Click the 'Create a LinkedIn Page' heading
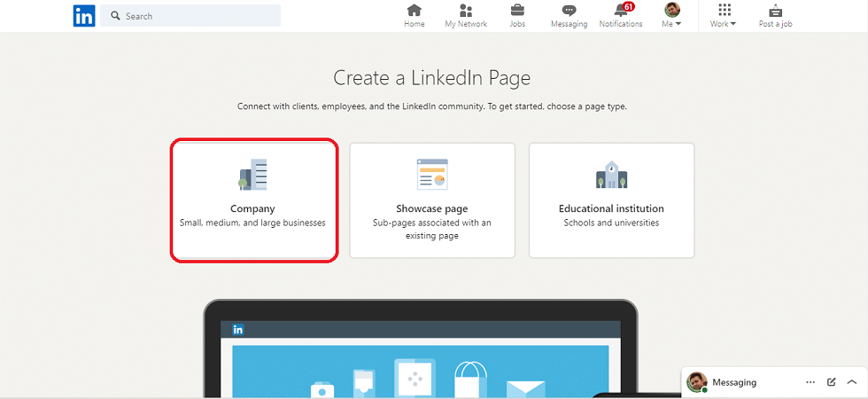The width and height of the screenshot is (868, 399). 432,78
